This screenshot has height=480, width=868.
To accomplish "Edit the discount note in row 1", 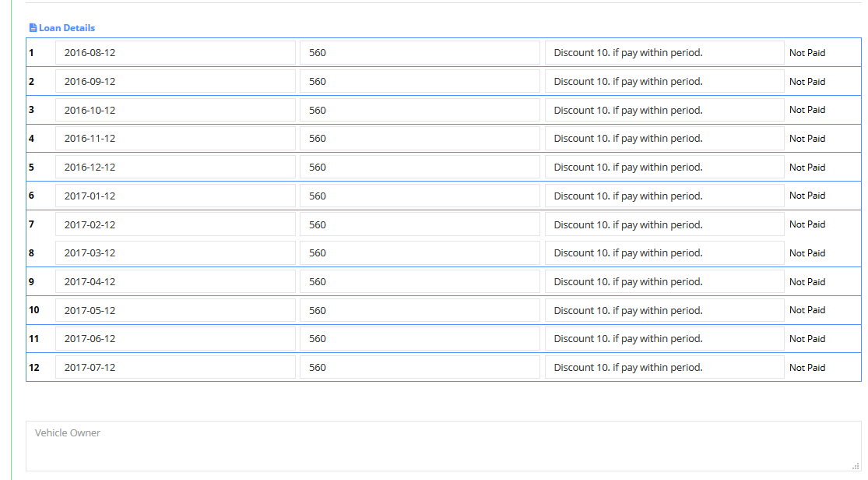I will tap(665, 53).
